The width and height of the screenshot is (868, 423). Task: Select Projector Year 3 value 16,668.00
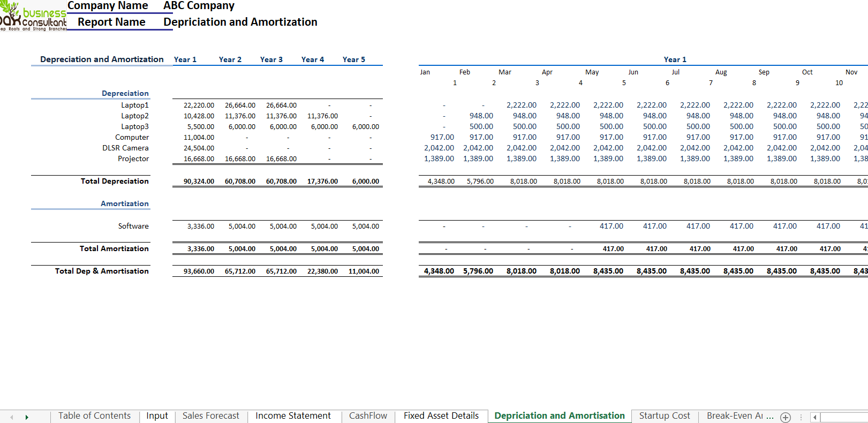tap(281, 159)
